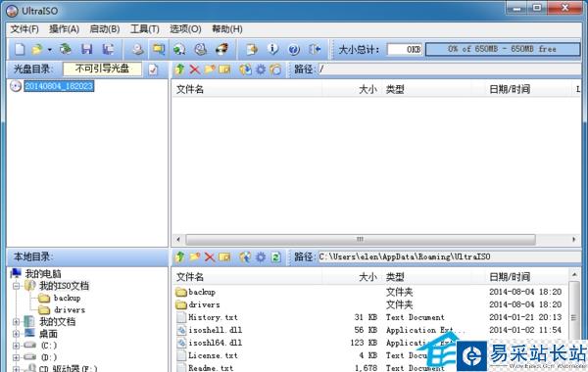Click the Make CD image icon

click(137, 49)
